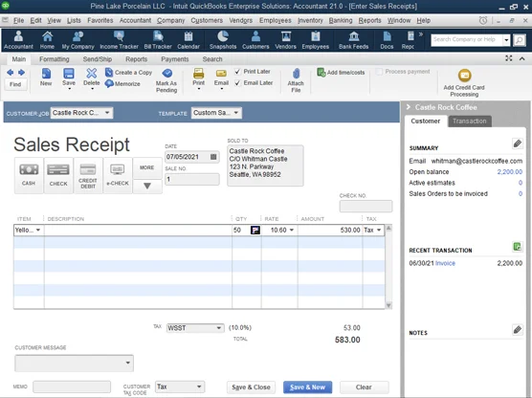
Task: Select CREDIT DEBIT payment method
Action: pos(88,175)
